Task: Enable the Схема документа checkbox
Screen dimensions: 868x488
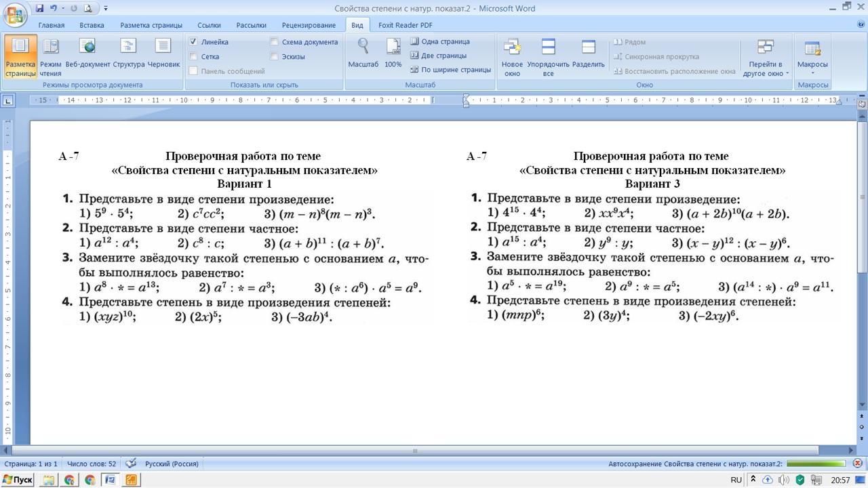Action: click(274, 42)
